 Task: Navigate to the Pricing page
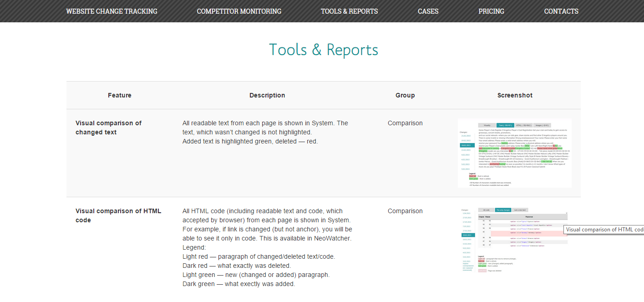coord(491,11)
